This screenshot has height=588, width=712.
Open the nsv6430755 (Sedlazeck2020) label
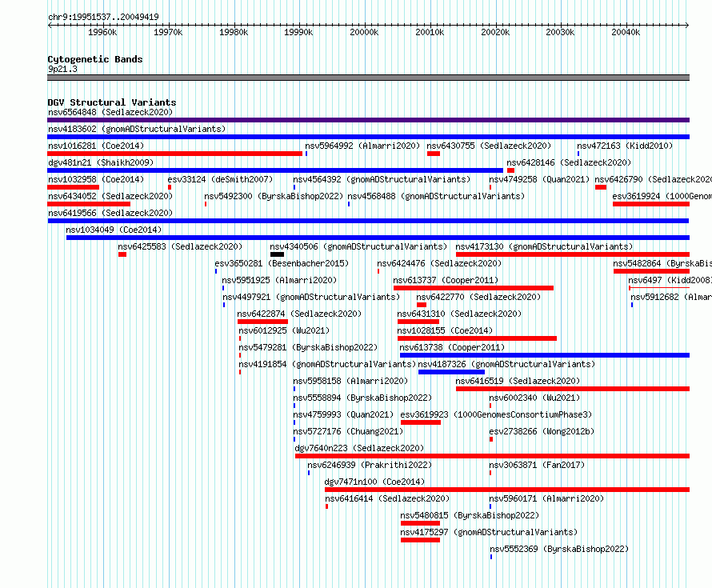(x=489, y=146)
